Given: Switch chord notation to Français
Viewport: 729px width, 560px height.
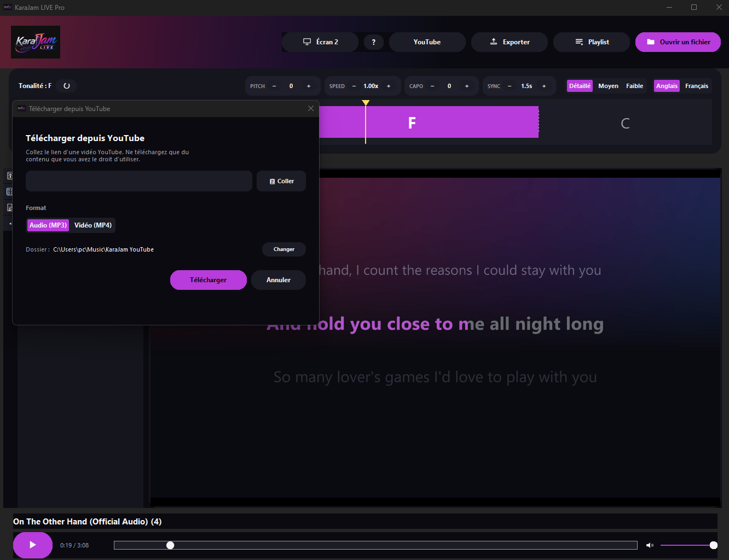Looking at the screenshot, I should [697, 86].
